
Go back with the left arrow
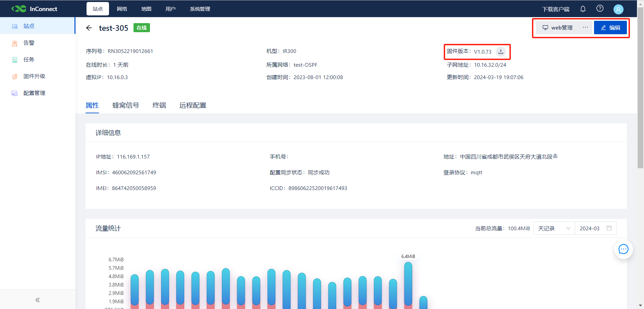coord(89,28)
